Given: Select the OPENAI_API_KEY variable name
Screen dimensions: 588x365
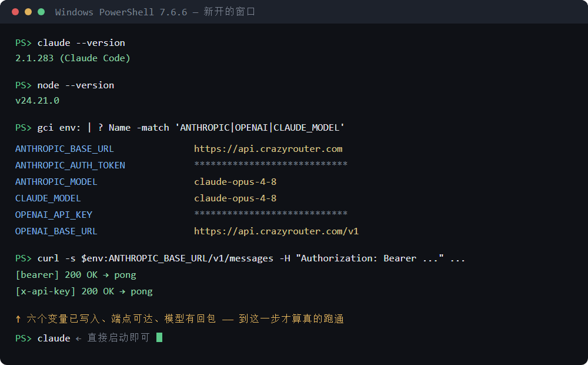Looking at the screenshot, I should (x=54, y=215).
